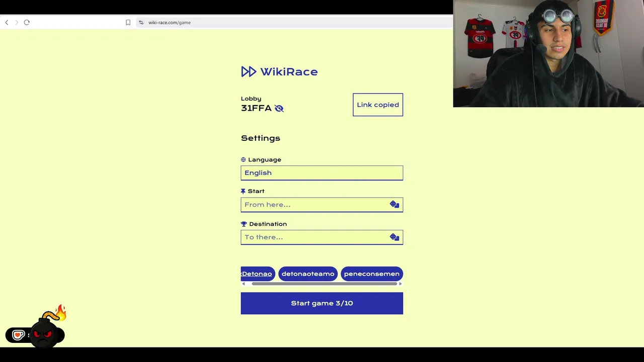Go back using the browser back arrow
The width and height of the screenshot is (644, 362).
7,22
